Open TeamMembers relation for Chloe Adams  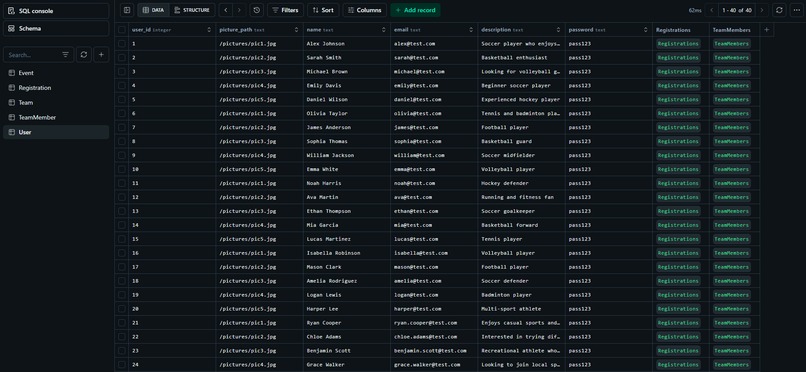731,337
